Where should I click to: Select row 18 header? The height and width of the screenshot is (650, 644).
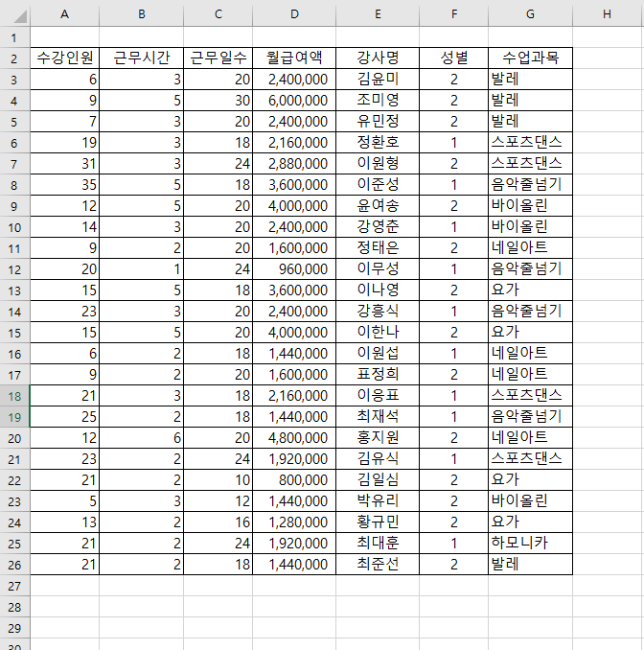15,395
